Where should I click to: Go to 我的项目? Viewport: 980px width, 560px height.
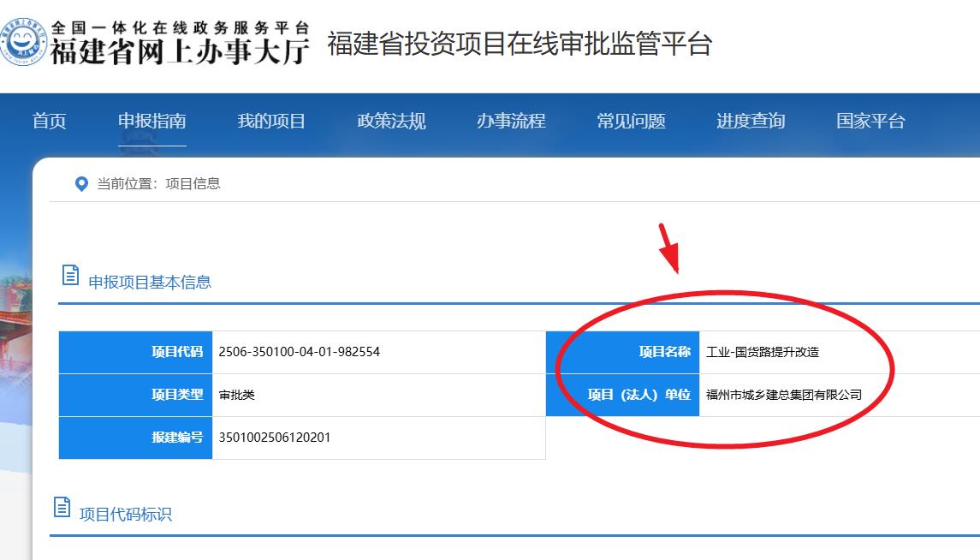click(271, 121)
